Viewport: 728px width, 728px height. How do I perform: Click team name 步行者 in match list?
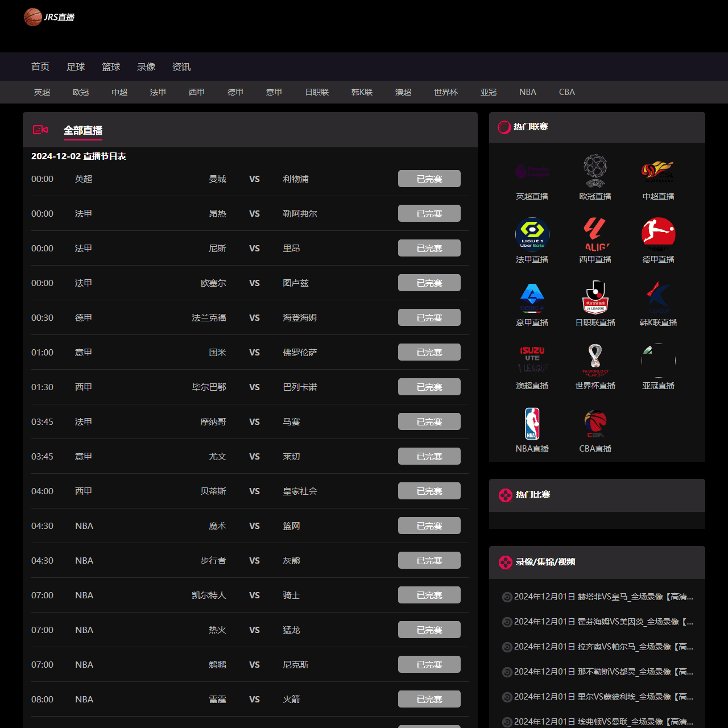tap(213, 561)
